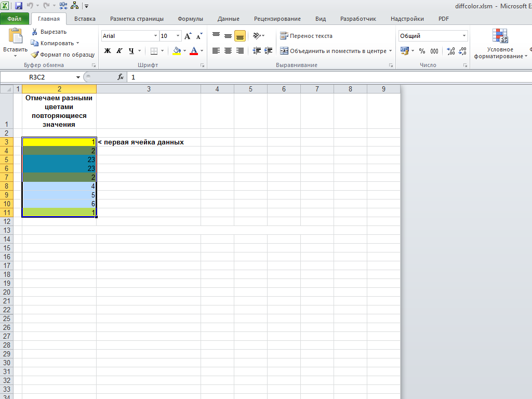Apply thousands separator 000 format

tap(434, 51)
